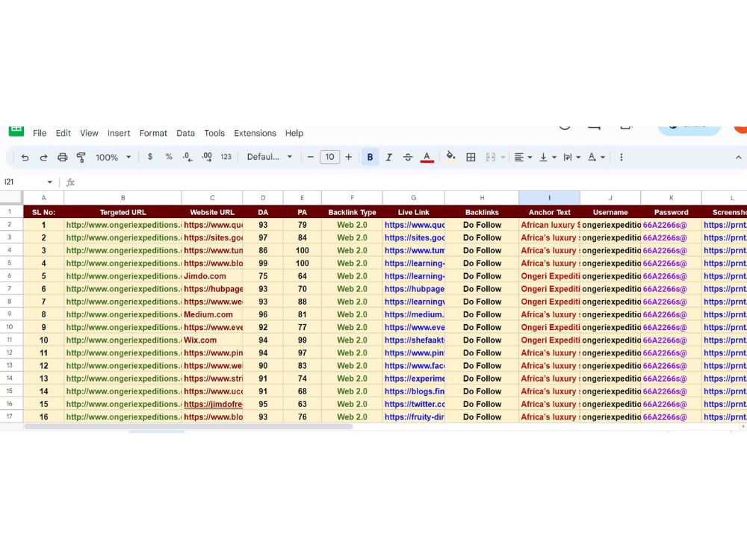Click the Merge cells icon

click(491, 157)
